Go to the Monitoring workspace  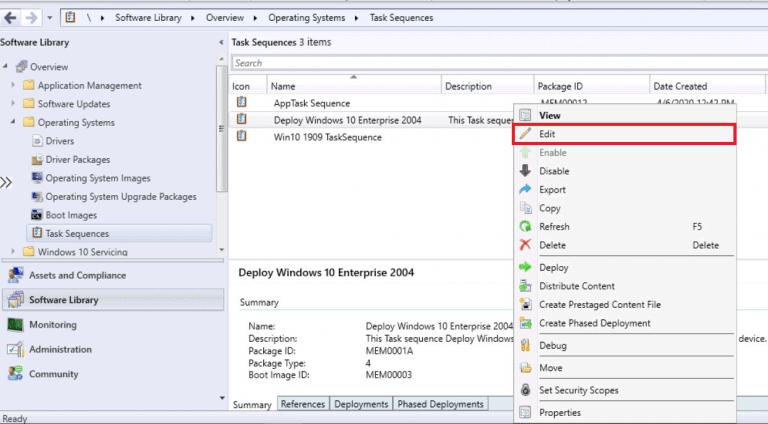pos(52,325)
